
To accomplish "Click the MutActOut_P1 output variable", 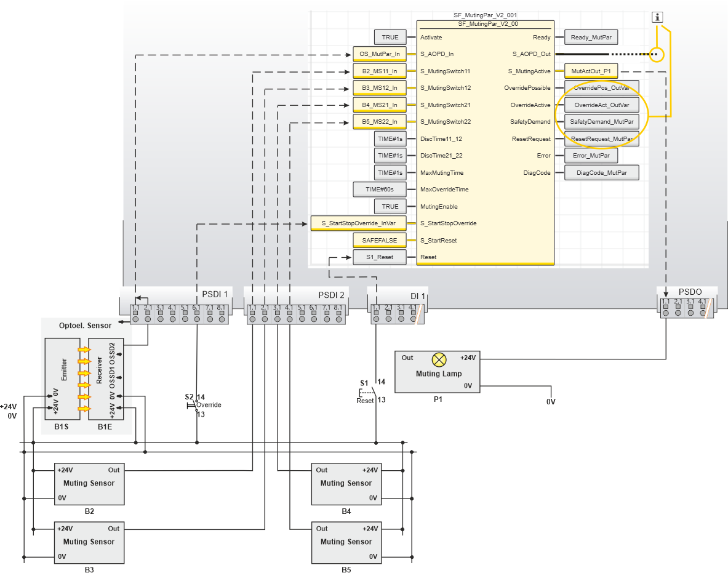I will tap(591, 71).
